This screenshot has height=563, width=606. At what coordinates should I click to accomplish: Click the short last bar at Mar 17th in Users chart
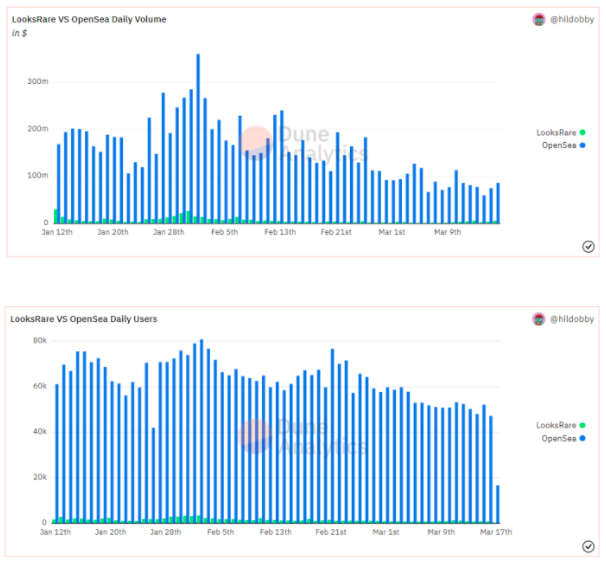click(x=498, y=504)
